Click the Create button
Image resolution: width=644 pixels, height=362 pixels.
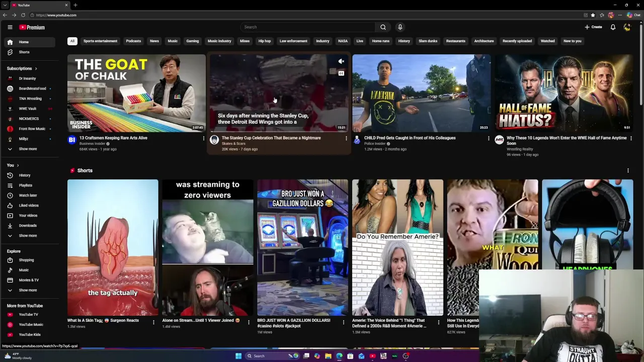[593, 27]
